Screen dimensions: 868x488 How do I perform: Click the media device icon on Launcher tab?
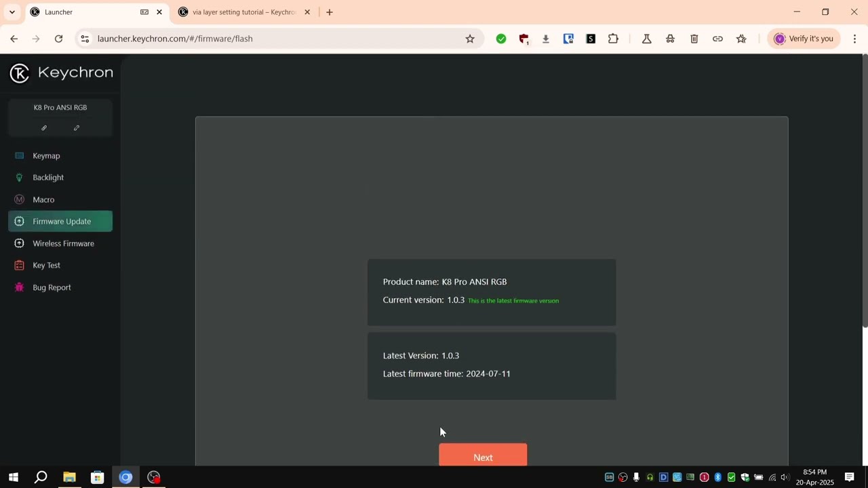(x=144, y=12)
